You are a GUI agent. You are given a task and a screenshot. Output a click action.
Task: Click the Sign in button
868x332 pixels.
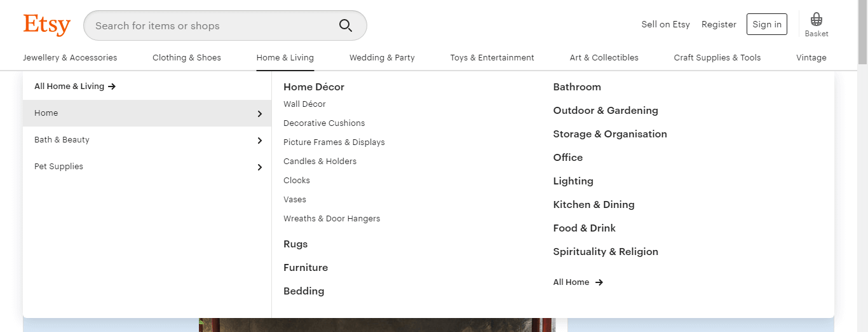point(767,24)
